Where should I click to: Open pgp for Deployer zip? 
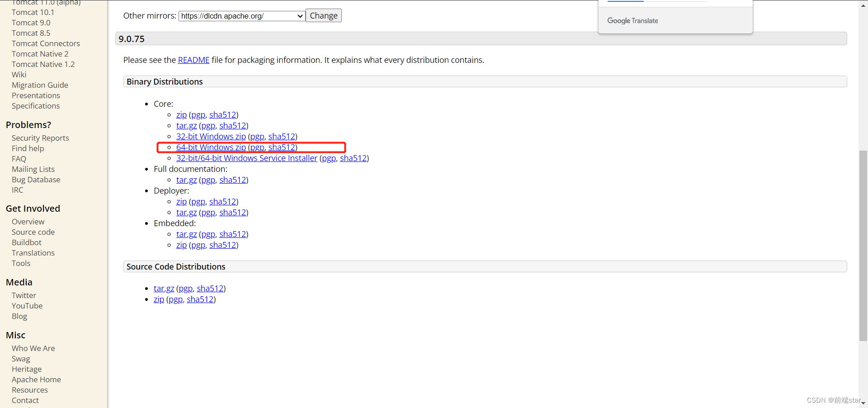point(198,202)
